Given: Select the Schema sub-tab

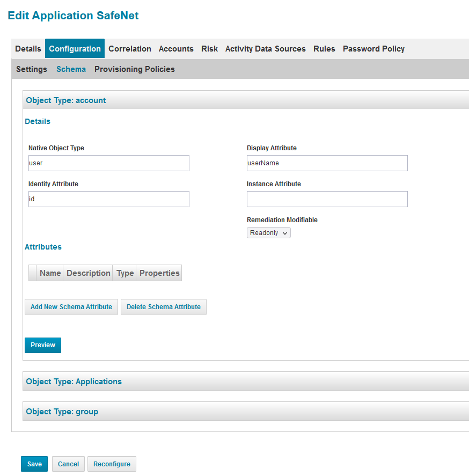Looking at the screenshot, I should point(71,69).
